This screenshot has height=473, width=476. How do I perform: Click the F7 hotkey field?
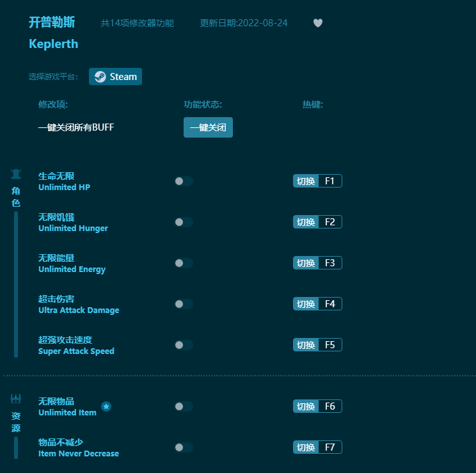point(330,447)
